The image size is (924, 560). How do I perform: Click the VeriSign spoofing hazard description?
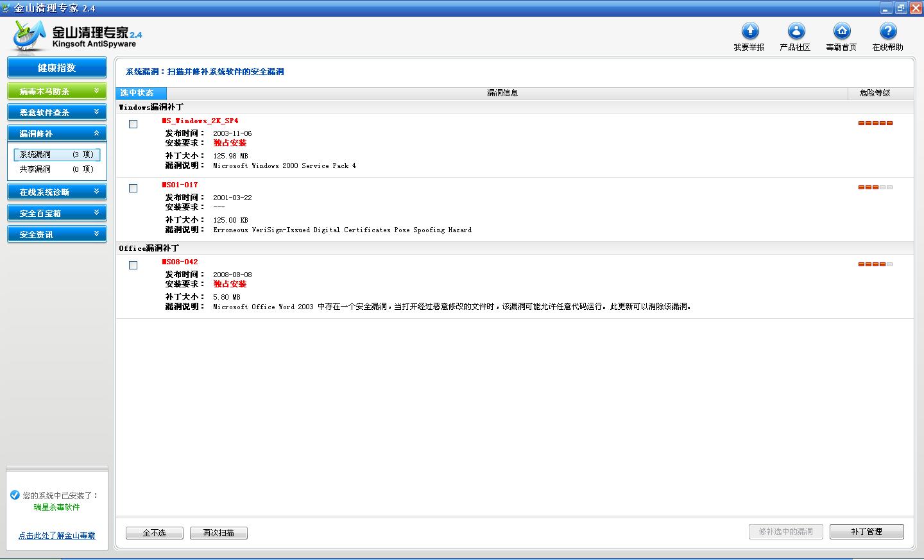342,230
